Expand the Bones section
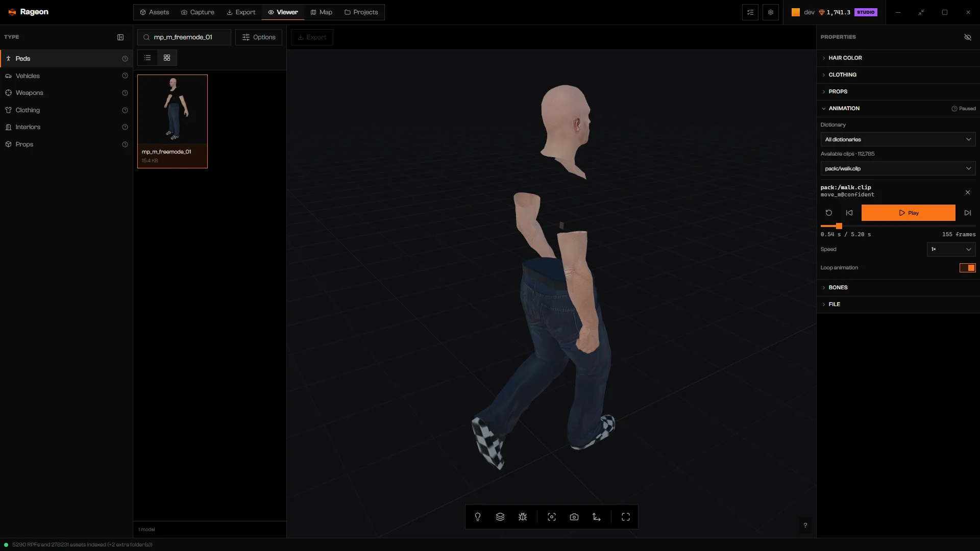The image size is (980, 551). tap(898, 287)
